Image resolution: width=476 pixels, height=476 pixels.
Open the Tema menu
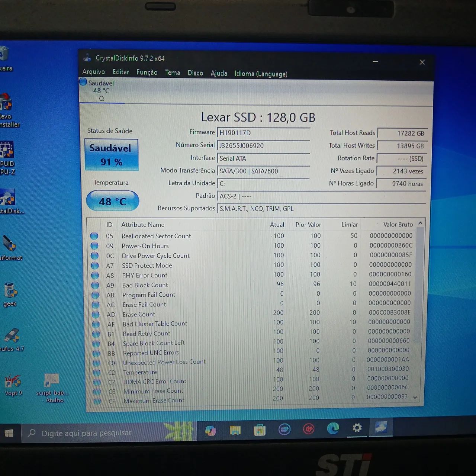pyautogui.click(x=173, y=73)
